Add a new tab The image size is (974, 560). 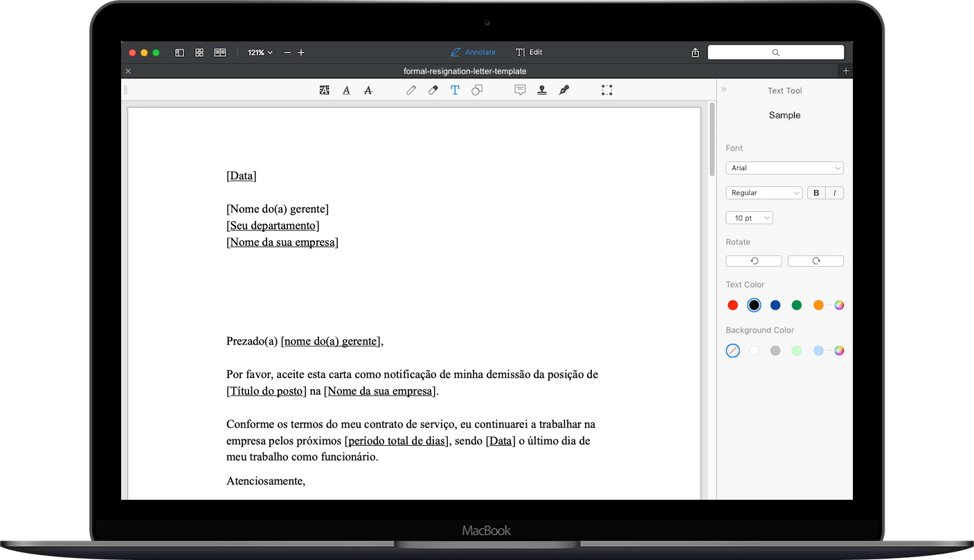(x=846, y=71)
